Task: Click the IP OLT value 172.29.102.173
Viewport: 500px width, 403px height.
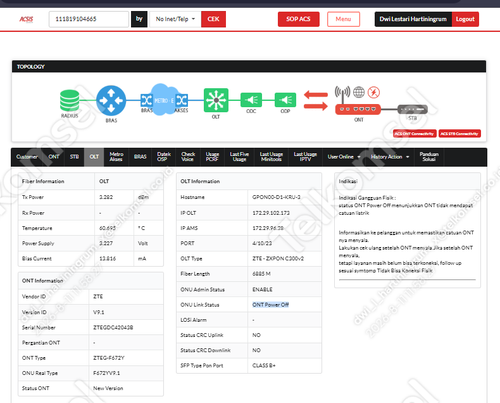Action: point(271,213)
